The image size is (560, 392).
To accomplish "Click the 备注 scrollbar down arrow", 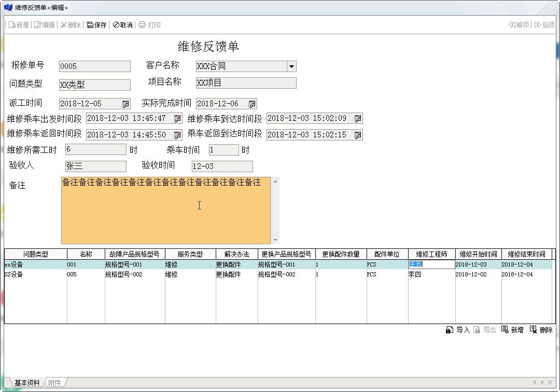I will (275, 240).
